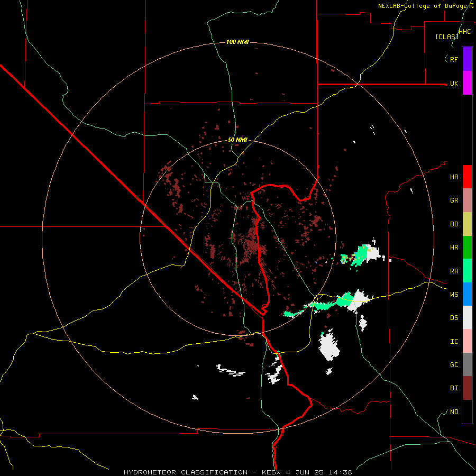Click the "RF" legend label

(x=454, y=59)
